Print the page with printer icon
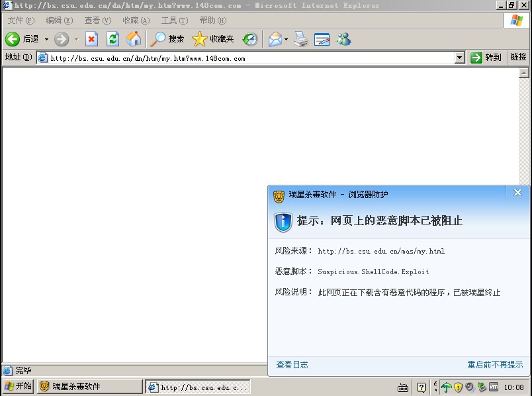532x396 pixels. (x=301, y=39)
